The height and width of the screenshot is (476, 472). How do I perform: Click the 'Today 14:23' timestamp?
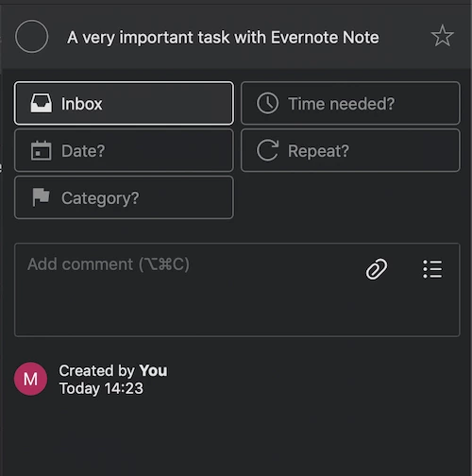[x=101, y=388]
